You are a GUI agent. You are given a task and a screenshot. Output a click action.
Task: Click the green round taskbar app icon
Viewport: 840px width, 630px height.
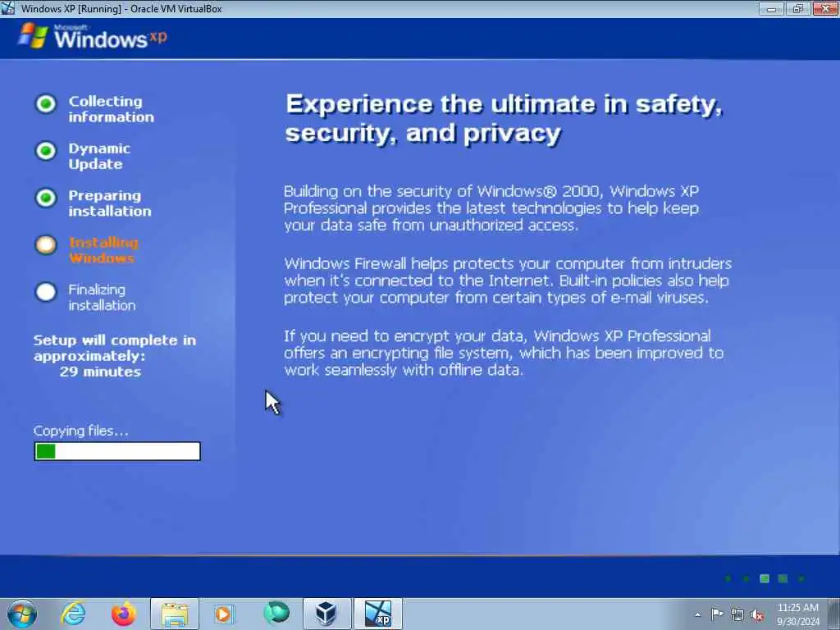click(276, 613)
